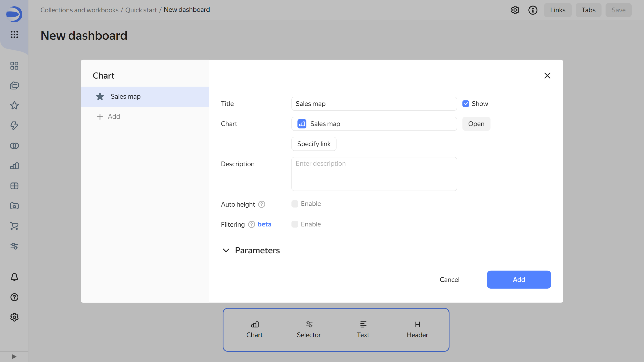Click the Help question mark icon

coord(14,297)
